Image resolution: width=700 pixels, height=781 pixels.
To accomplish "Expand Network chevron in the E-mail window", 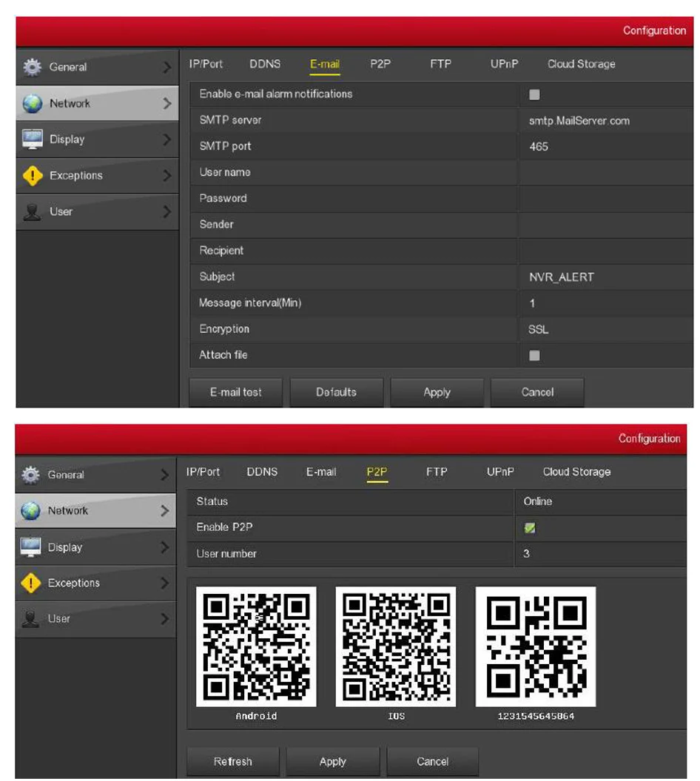I will click(x=167, y=103).
